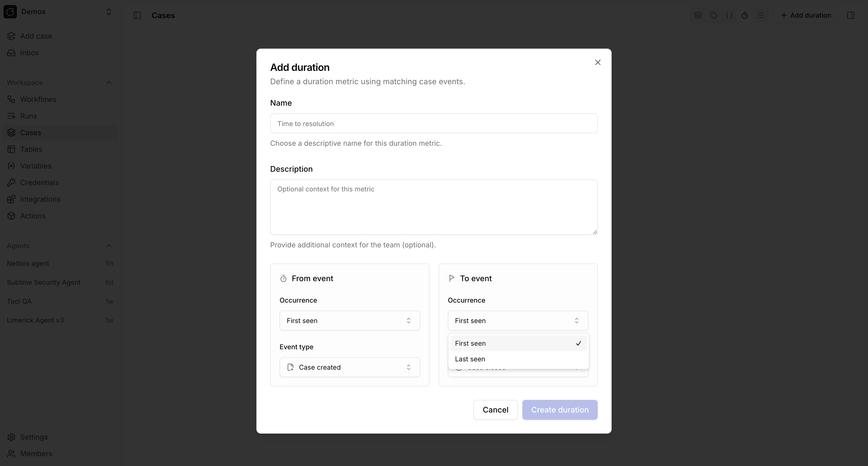Screen dimensions: 868x466
Task: Toggle the right side panel icon
Action: 851,15
